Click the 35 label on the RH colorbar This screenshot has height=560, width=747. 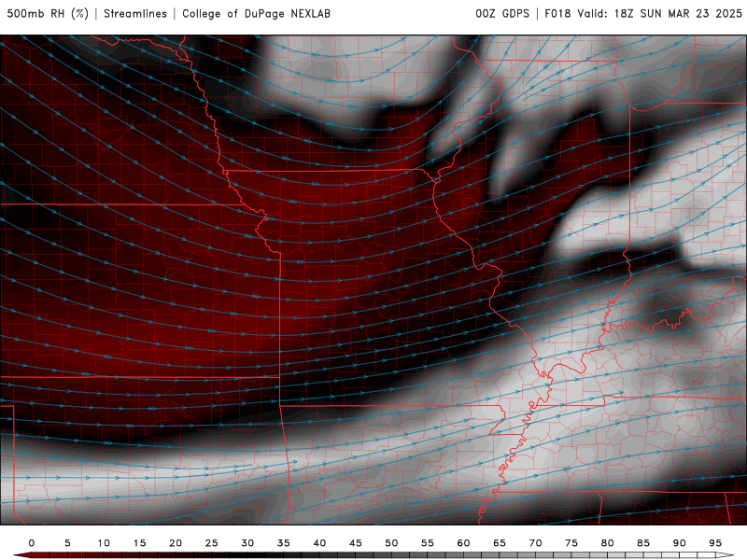284,543
